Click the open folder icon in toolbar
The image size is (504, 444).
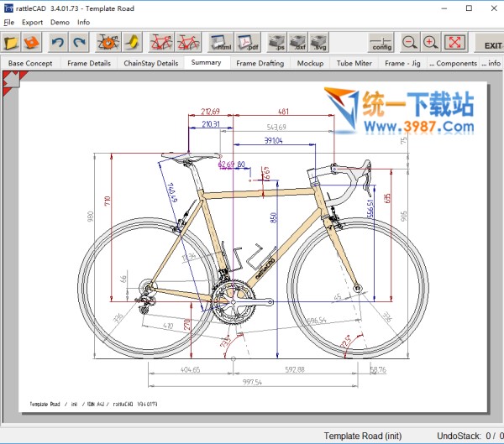12,41
